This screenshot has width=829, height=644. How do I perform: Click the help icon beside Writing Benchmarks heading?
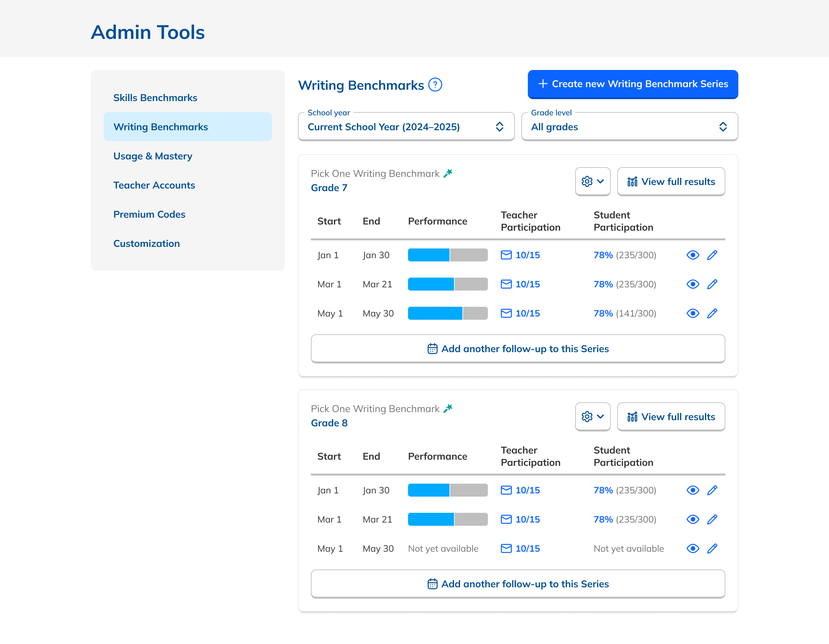coord(435,85)
